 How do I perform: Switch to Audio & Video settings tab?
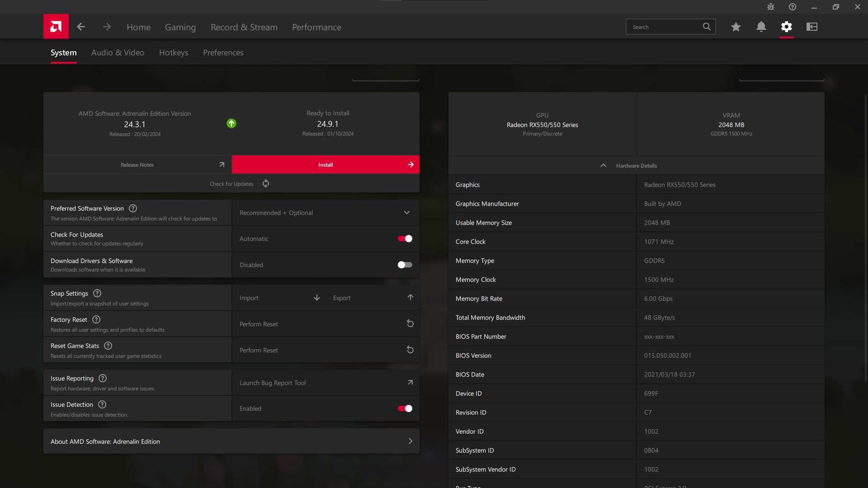click(x=118, y=52)
